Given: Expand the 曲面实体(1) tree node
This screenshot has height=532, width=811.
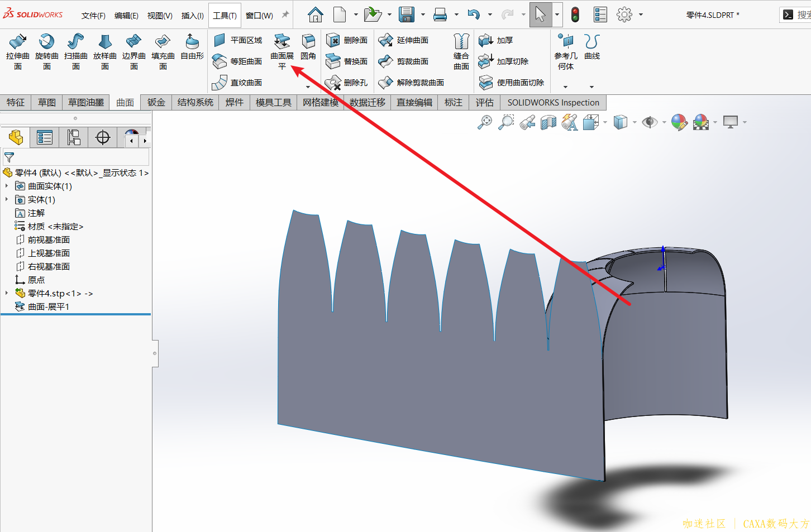Looking at the screenshot, I should (x=7, y=186).
